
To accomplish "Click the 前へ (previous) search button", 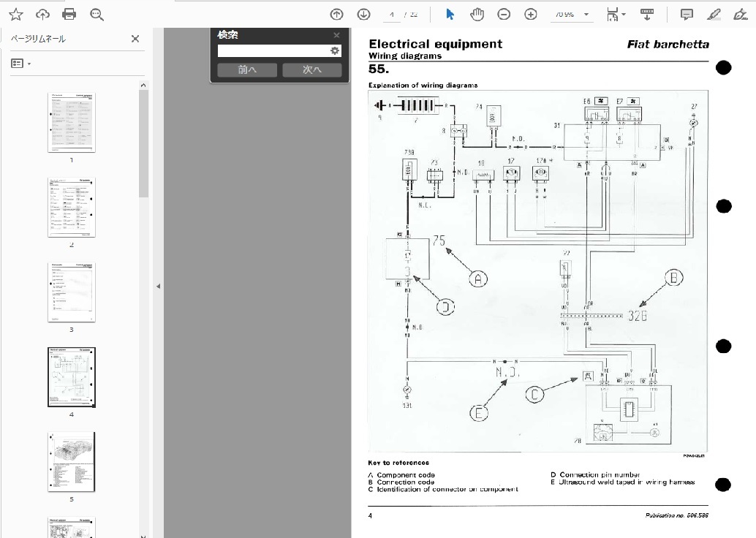I will click(247, 70).
